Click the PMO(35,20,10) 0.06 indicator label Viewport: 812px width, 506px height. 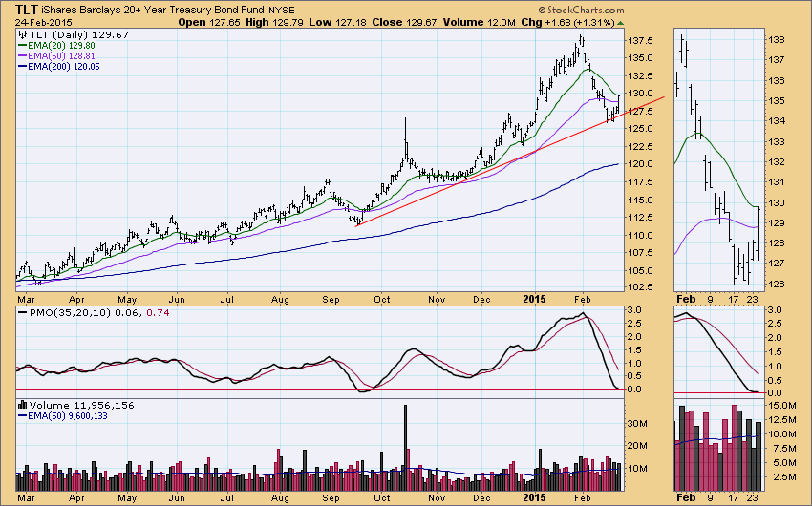point(85,312)
